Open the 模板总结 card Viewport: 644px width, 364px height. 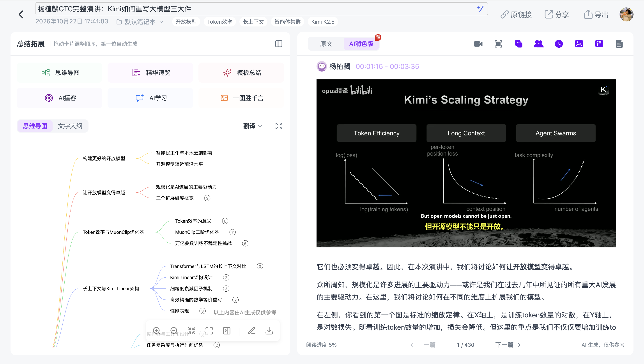pos(241,73)
